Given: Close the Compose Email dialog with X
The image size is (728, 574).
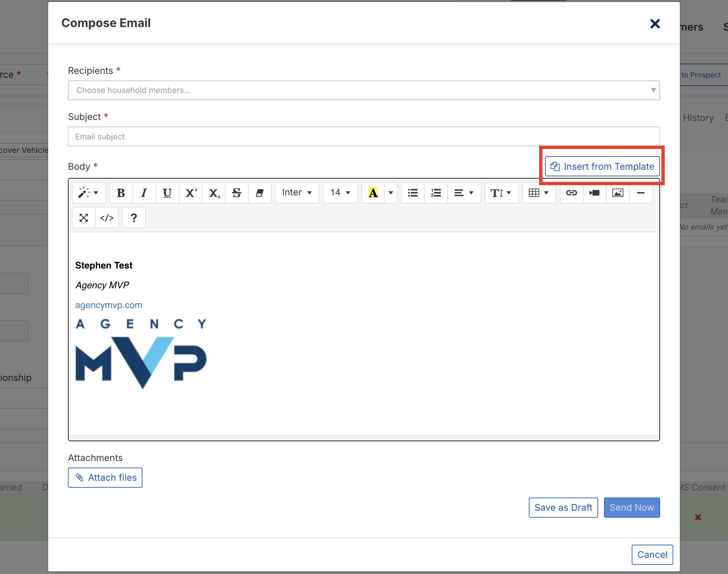Looking at the screenshot, I should [655, 23].
